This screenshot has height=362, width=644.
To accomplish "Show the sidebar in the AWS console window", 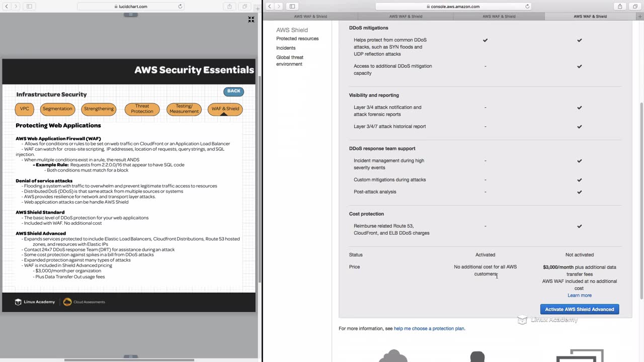I will (x=292, y=7).
